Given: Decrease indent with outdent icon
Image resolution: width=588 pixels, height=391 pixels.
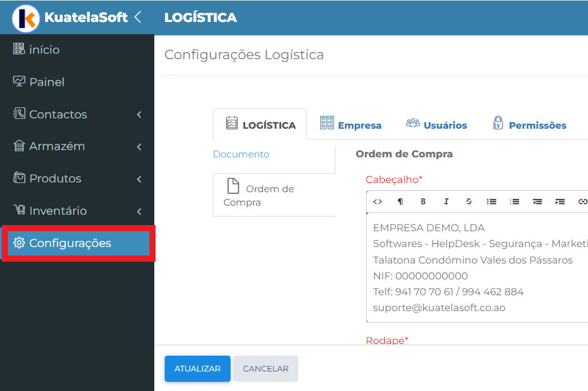Looking at the screenshot, I should coord(537,202).
